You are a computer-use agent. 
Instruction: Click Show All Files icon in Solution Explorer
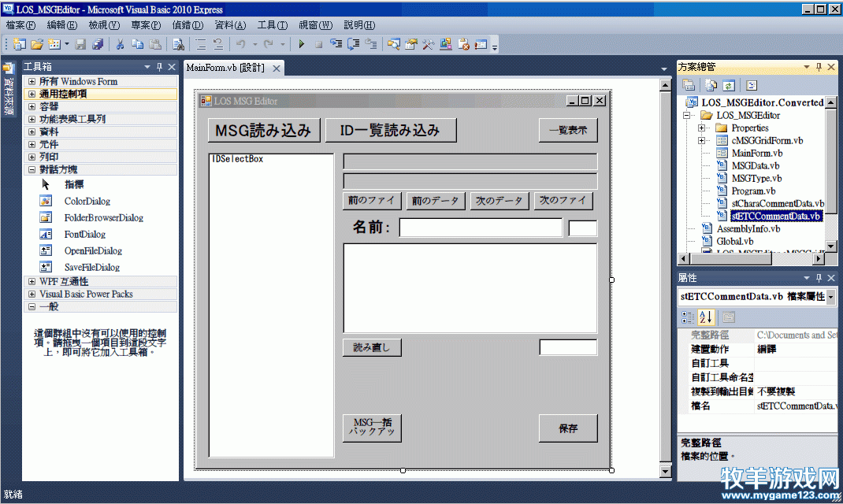pos(711,85)
